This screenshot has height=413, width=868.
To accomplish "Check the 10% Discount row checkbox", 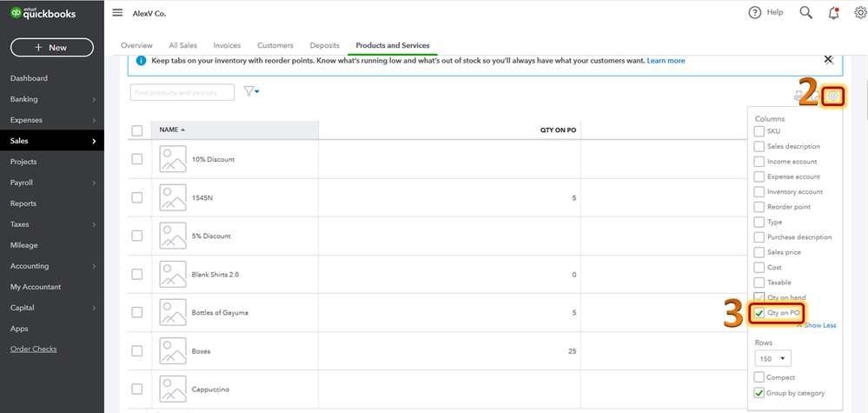I will [136, 159].
